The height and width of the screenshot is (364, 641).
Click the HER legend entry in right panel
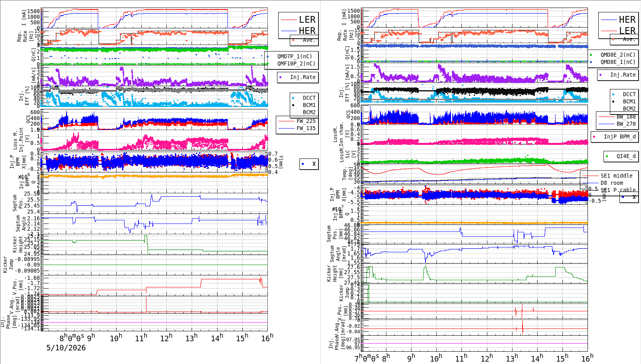point(627,20)
